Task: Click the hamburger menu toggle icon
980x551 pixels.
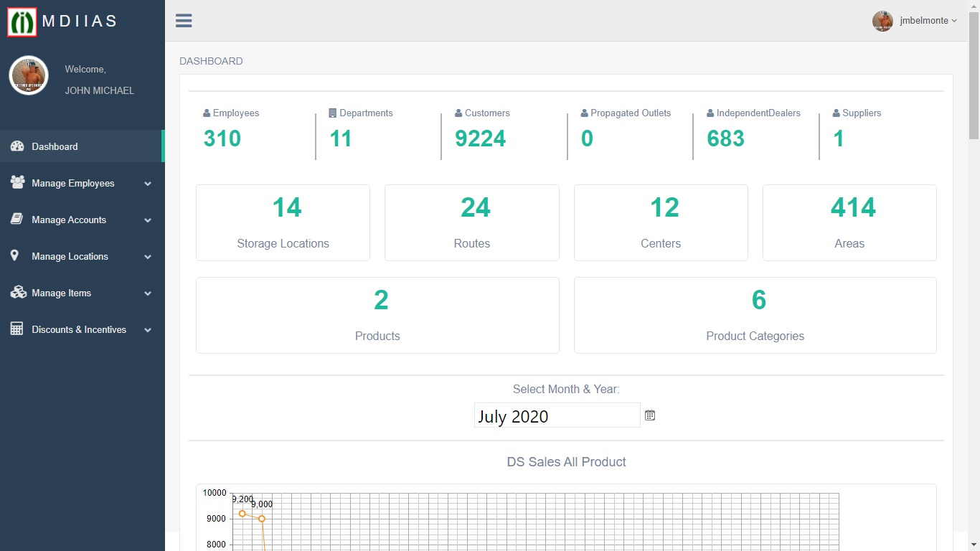Action: pos(184,21)
